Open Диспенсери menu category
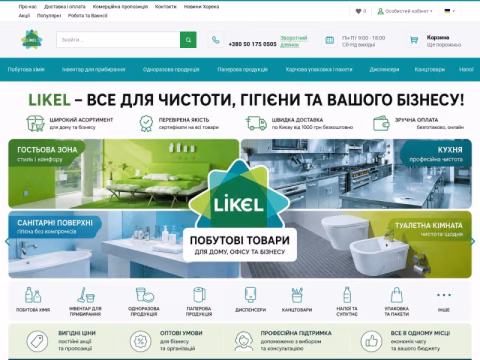This screenshot has height=360, width=480. click(384, 69)
